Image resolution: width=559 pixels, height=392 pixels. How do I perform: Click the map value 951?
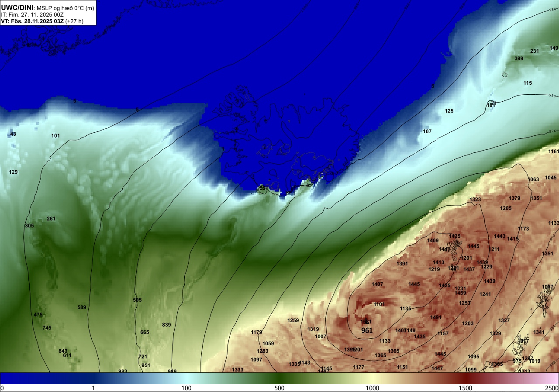pyautogui.click(x=146, y=365)
